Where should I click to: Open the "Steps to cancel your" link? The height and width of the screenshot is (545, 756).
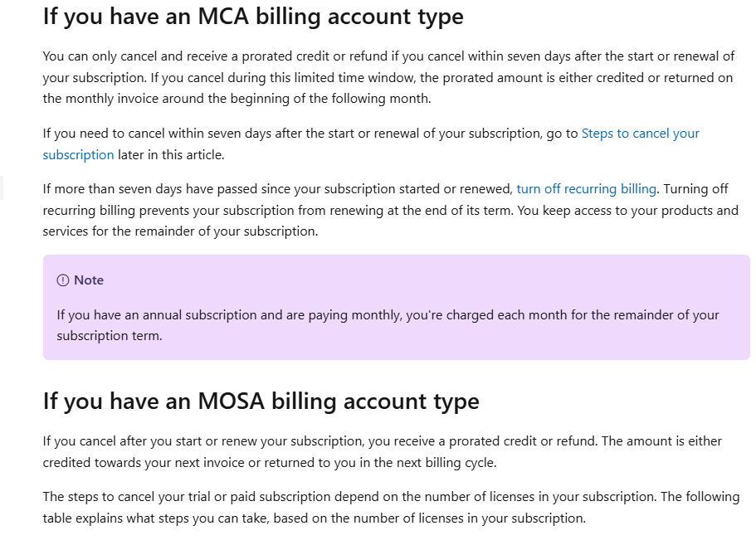pos(640,134)
